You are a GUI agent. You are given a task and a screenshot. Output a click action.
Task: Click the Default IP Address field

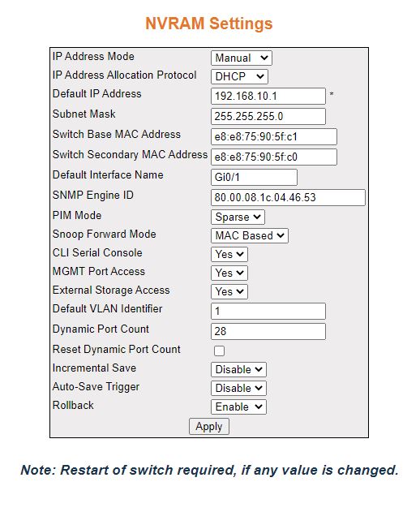point(268,96)
